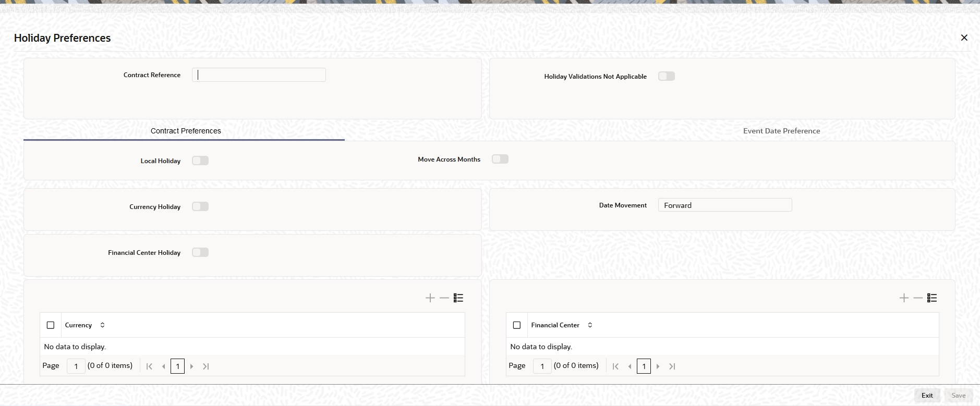Open the Date Movement dropdown
This screenshot has height=406, width=980.
point(725,205)
